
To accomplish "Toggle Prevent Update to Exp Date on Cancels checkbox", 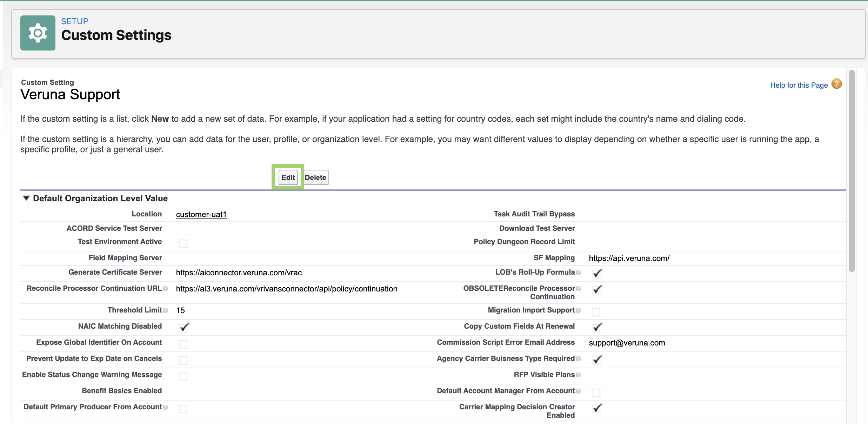I will click(183, 360).
